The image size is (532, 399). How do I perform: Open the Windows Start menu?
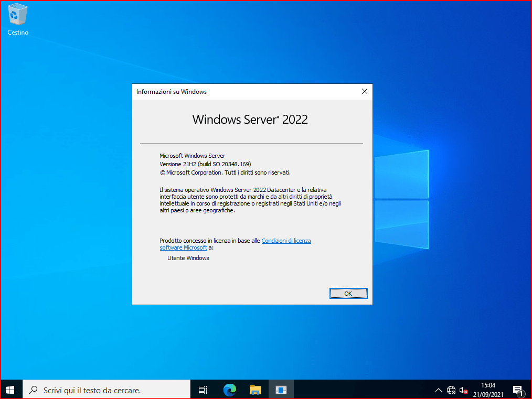tap(10, 390)
